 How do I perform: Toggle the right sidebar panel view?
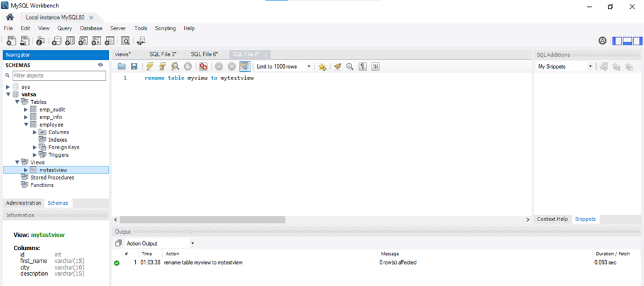(x=638, y=41)
